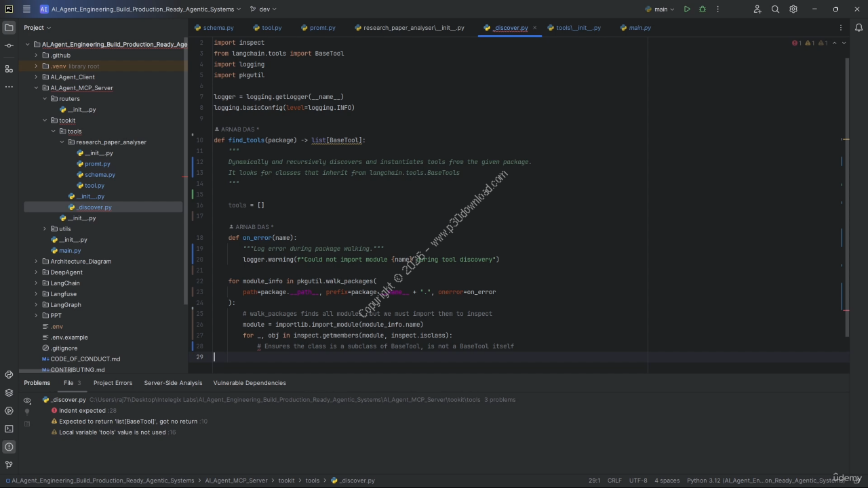This screenshot has width=868, height=488.
Task: Click the Search Everywhere magnifier icon
Action: pos(775,9)
